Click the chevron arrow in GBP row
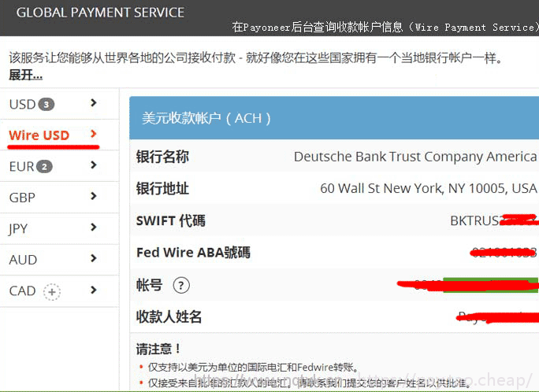This screenshot has width=539, height=392. click(x=94, y=197)
